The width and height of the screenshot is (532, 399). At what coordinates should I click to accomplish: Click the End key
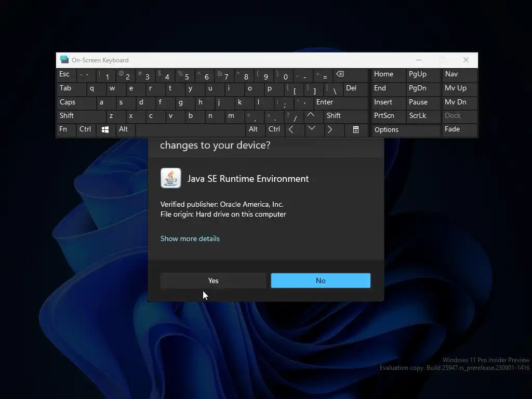coord(388,89)
